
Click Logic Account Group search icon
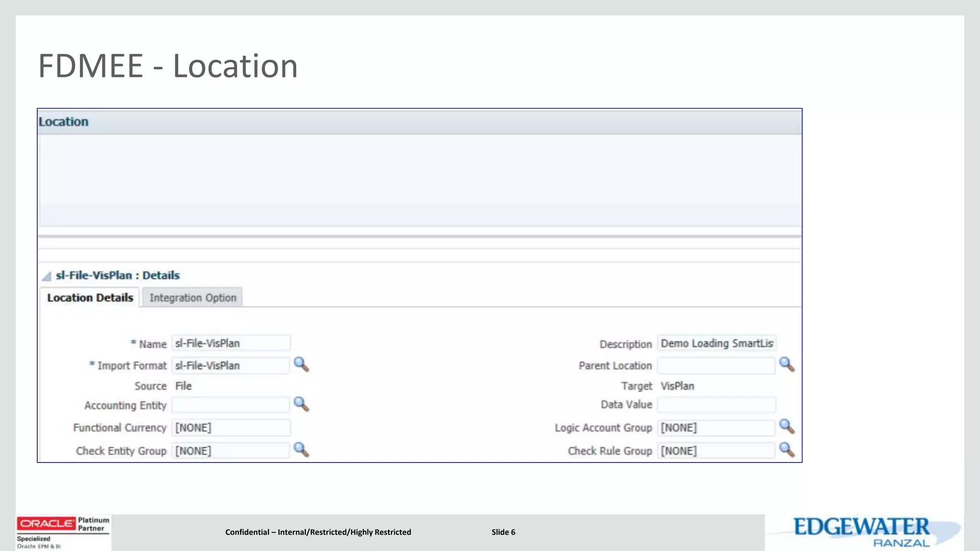(787, 426)
